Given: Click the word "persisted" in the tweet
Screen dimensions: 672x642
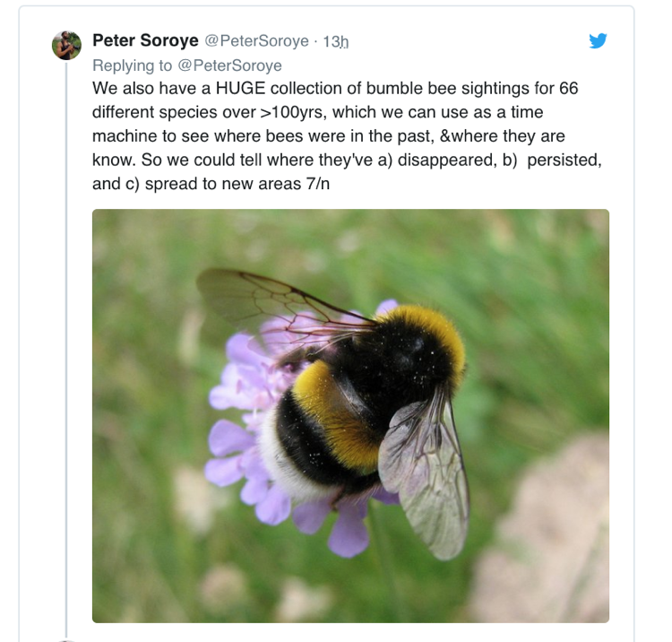Looking at the screenshot, I should tap(564, 160).
